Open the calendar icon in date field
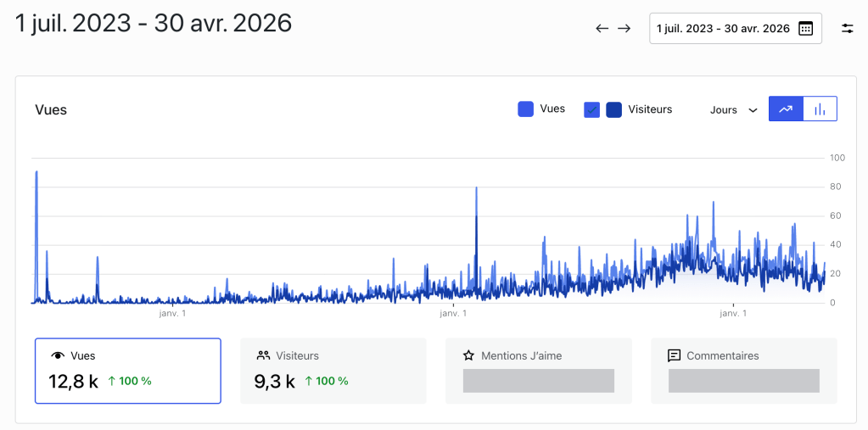This screenshot has width=868, height=430. click(x=805, y=29)
